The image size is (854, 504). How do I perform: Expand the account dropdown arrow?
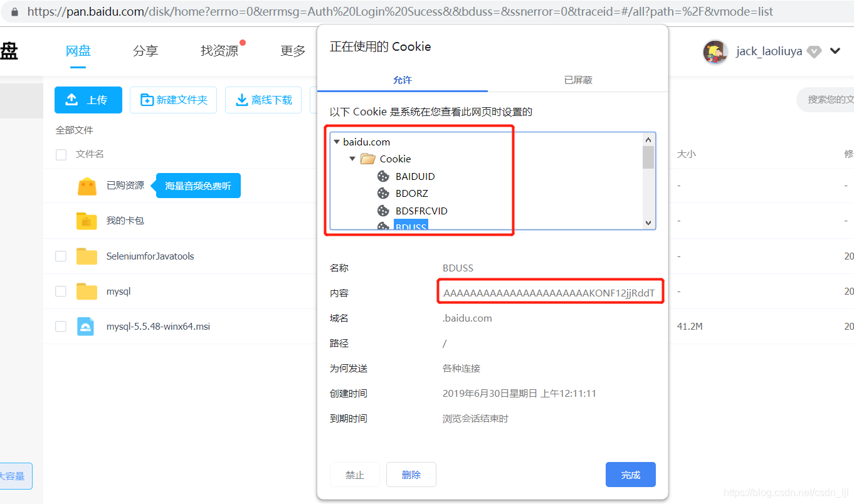[835, 51]
